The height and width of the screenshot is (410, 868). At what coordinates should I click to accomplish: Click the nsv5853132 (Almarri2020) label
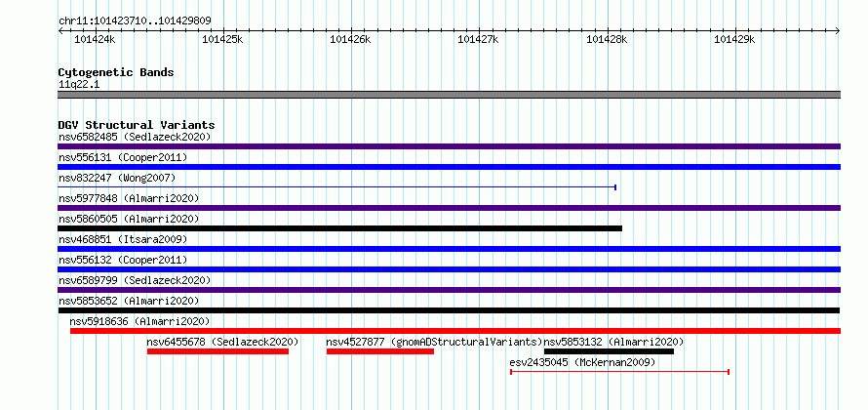(613, 342)
